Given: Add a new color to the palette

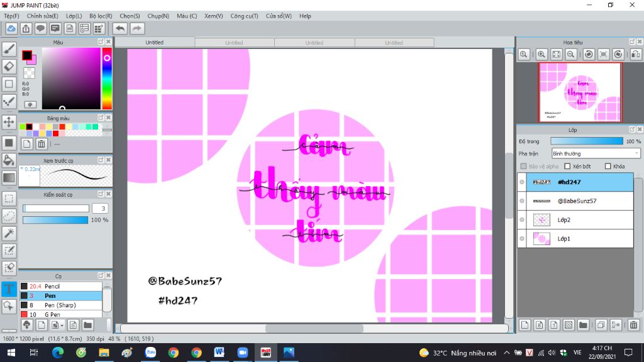Looking at the screenshot, I should coord(26,144).
